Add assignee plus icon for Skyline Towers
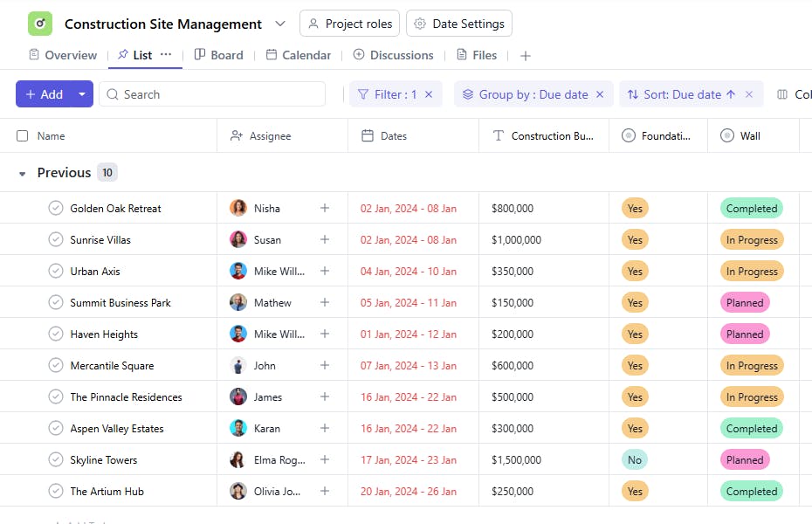This screenshot has width=812, height=524. [x=325, y=459]
